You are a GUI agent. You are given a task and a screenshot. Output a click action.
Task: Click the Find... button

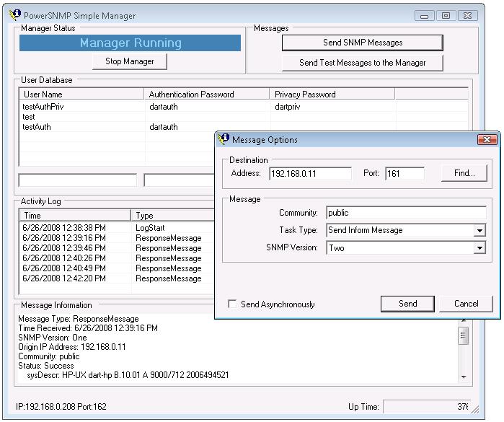click(x=465, y=173)
